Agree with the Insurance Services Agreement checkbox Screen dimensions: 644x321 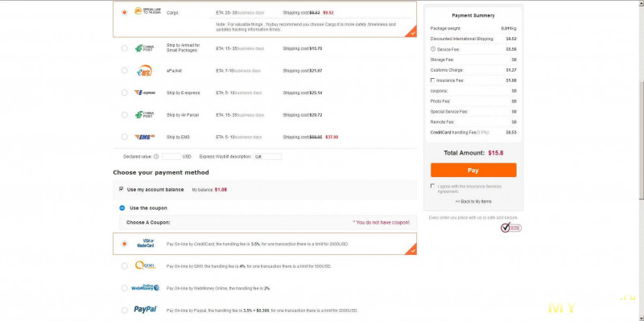click(432, 186)
